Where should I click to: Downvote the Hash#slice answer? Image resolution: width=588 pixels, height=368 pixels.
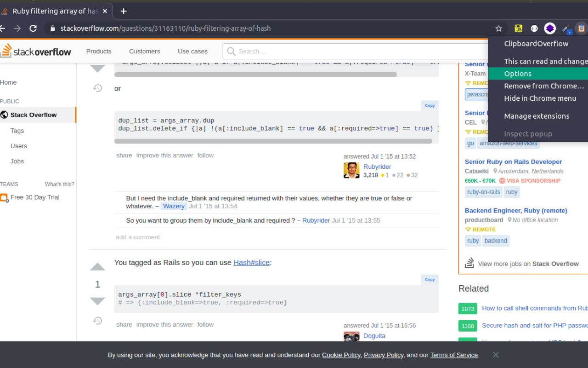[97, 301]
